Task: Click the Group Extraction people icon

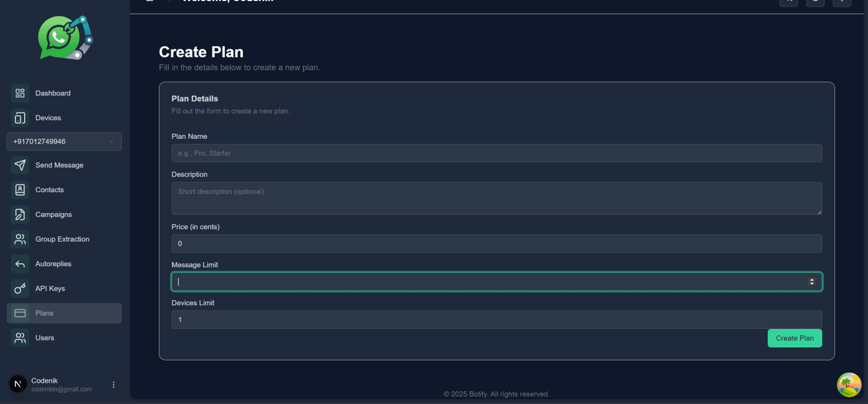Action: (20, 239)
